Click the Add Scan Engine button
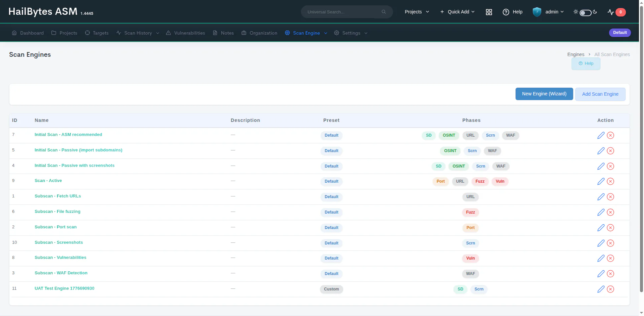 click(600, 94)
